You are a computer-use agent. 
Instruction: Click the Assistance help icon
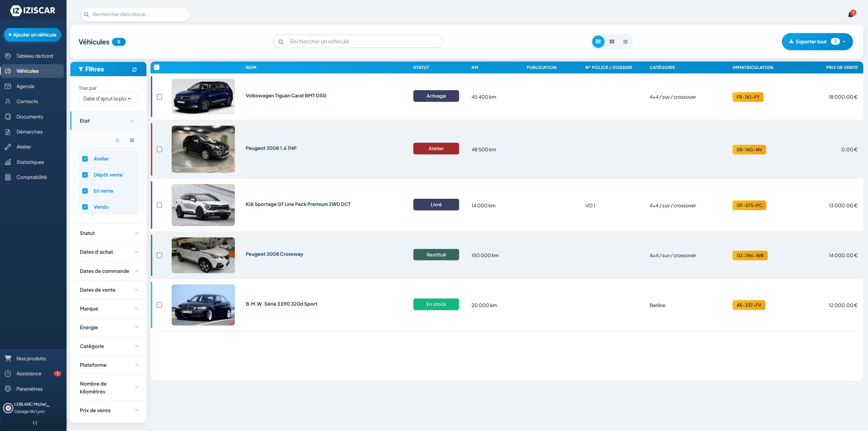click(x=8, y=374)
